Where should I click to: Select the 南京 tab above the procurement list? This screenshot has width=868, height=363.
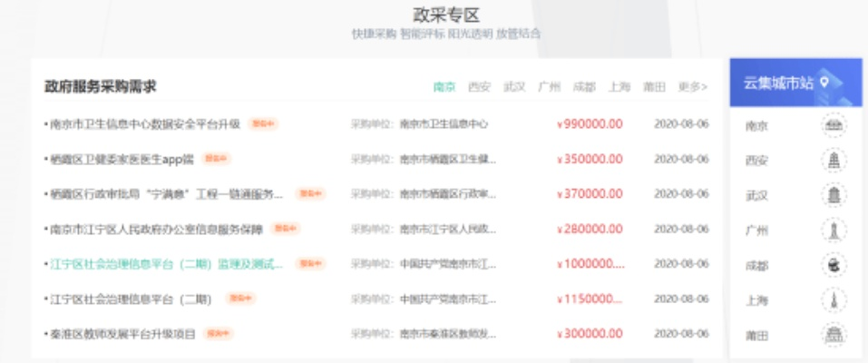tap(444, 87)
